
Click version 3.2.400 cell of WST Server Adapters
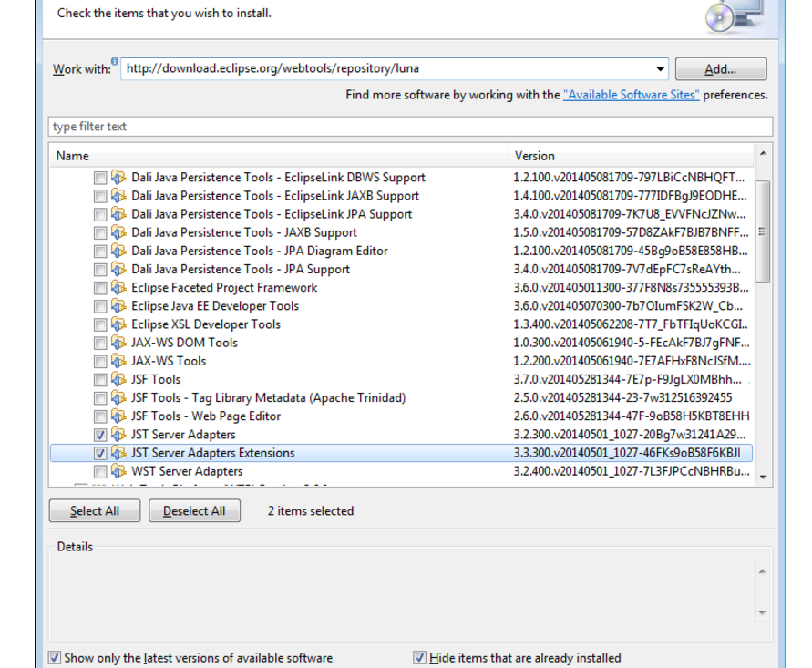pyautogui.click(x=632, y=472)
